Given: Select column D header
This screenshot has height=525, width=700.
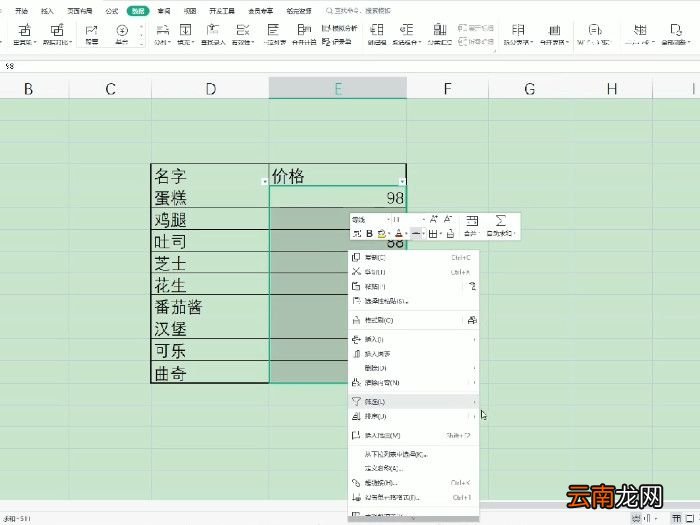Looking at the screenshot, I should tap(210, 88).
